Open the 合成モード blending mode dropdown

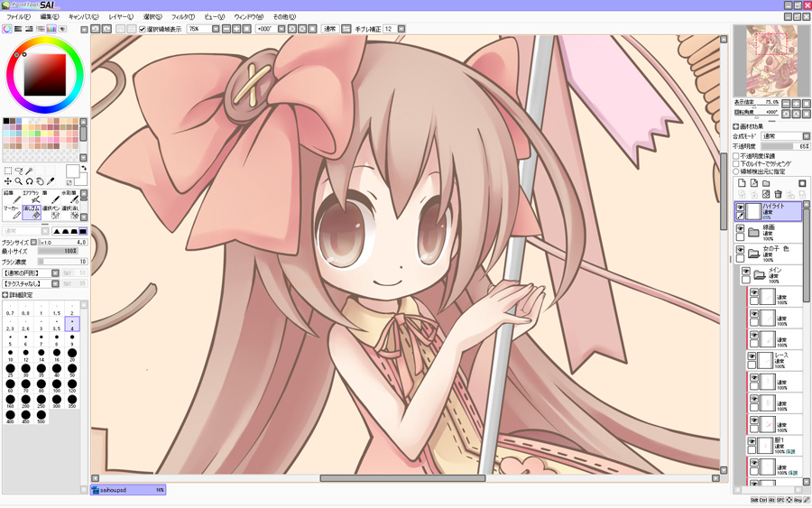coord(807,136)
